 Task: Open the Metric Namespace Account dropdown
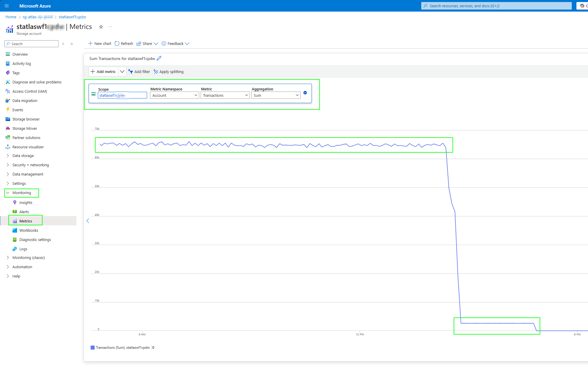pos(174,95)
